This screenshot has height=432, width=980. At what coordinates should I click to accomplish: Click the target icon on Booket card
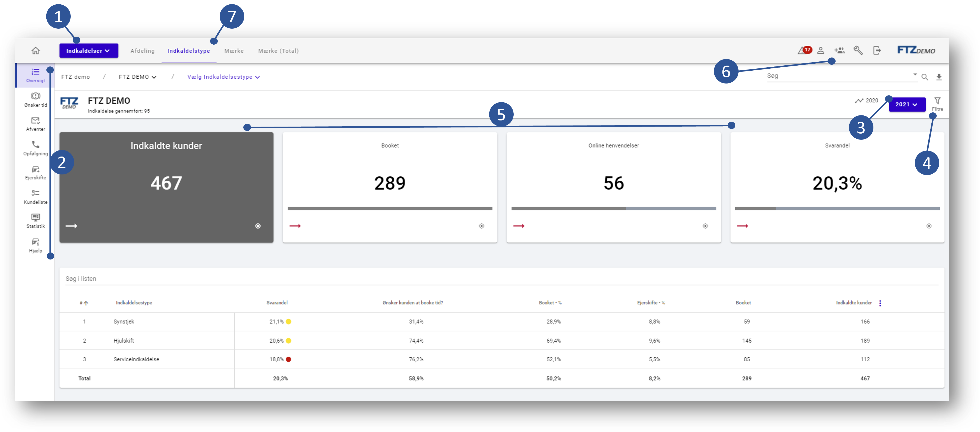(x=482, y=226)
